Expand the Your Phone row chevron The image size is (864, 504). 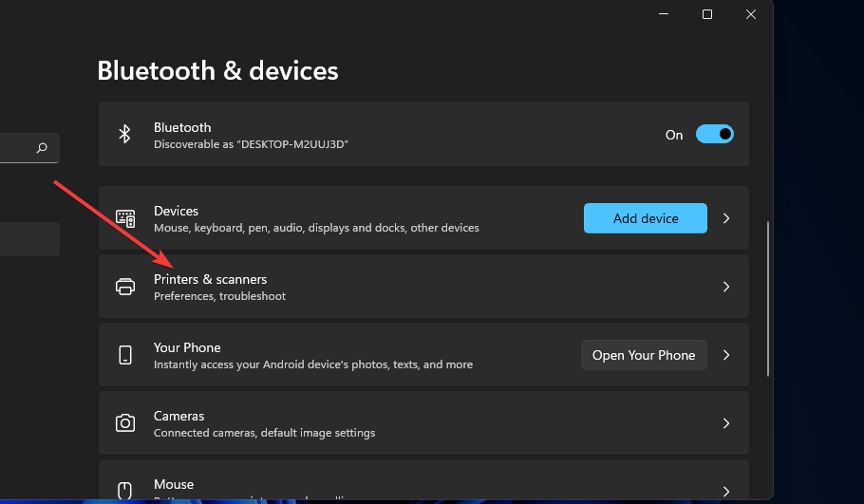(726, 355)
